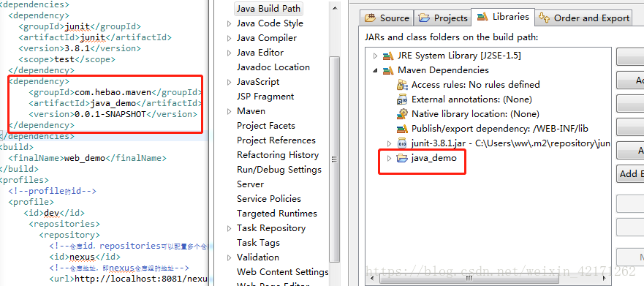This screenshot has width=644, height=286.
Task: Collapse the Maven Dependencies node
Action: [375, 70]
